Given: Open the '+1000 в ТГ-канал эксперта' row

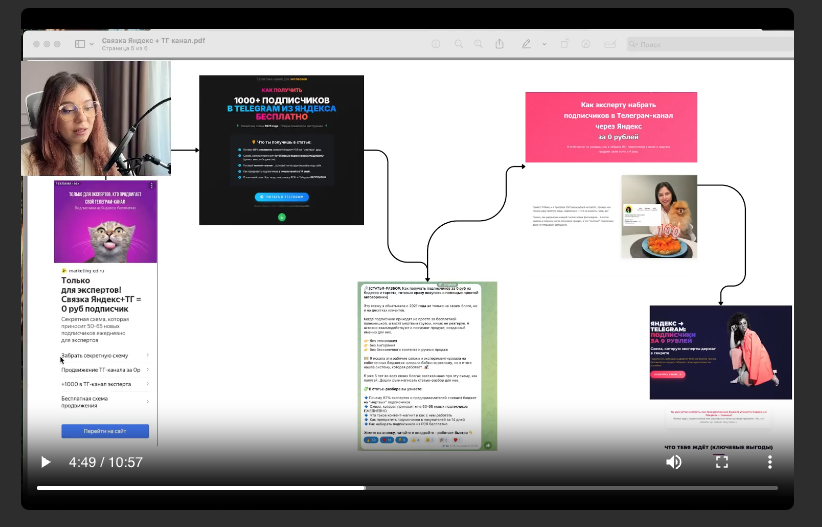Looking at the screenshot, I should point(105,384).
